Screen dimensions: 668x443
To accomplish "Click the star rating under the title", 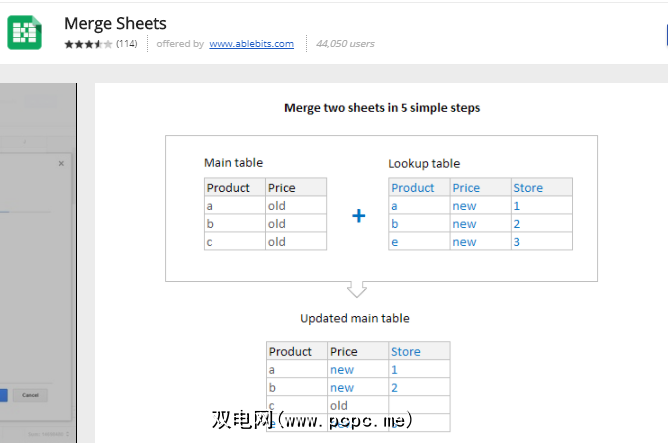I will [88, 44].
